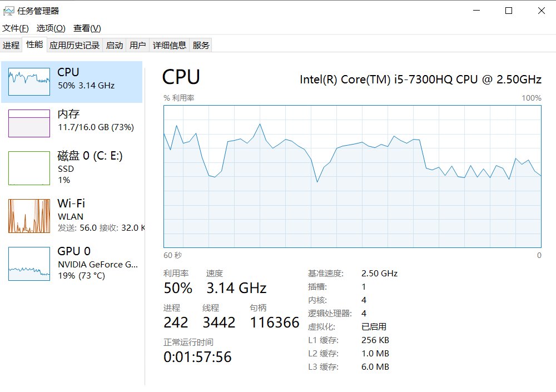Select the NVIDIA GeForce GPU entry text
Screen dimensions: 556x392
click(x=98, y=264)
